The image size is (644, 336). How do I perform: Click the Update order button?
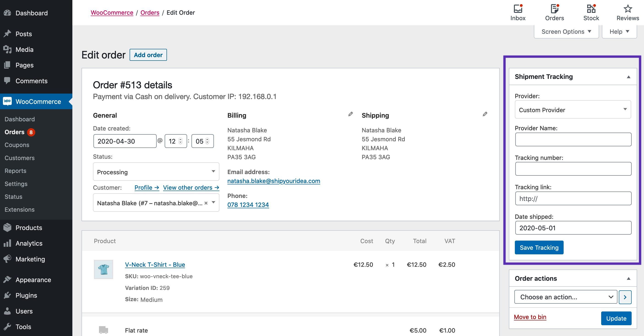coord(616,318)
